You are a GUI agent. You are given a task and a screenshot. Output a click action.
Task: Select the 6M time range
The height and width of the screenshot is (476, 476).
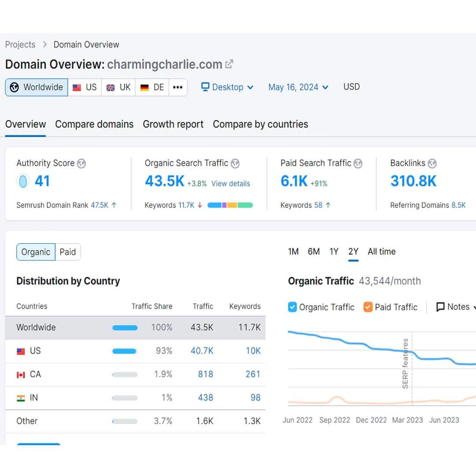[x=314, y=252]
